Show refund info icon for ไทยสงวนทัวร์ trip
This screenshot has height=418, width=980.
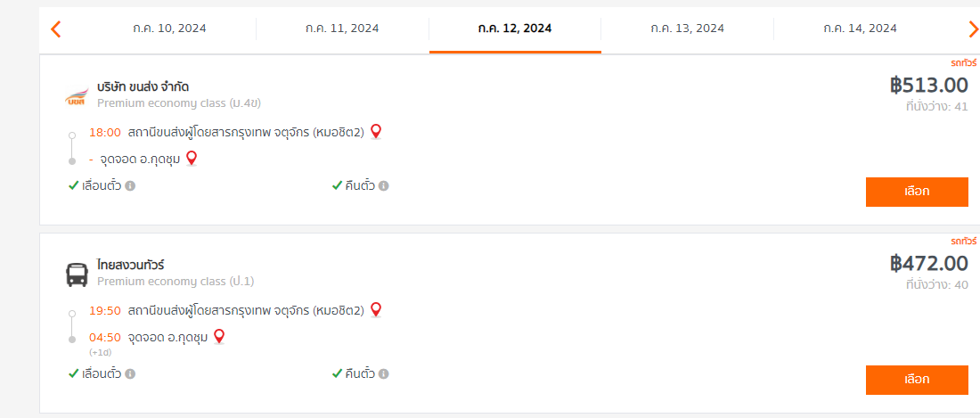(384, 373)
